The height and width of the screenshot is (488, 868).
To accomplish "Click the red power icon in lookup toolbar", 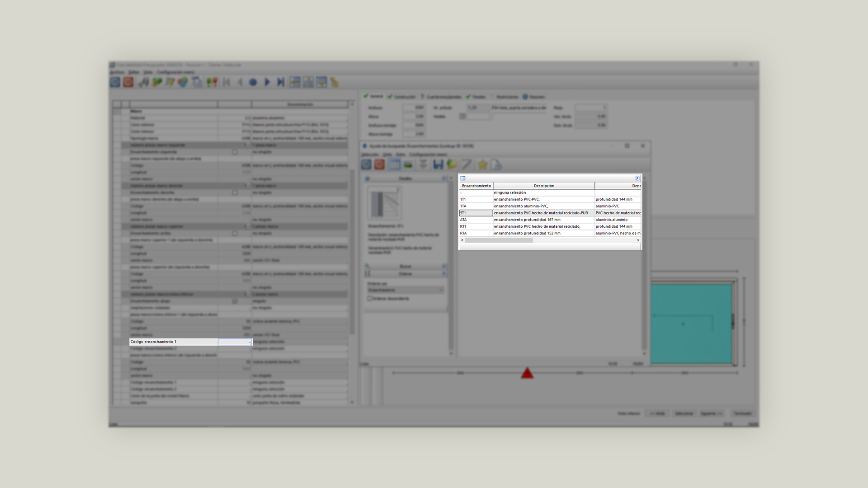I will 379,165.
